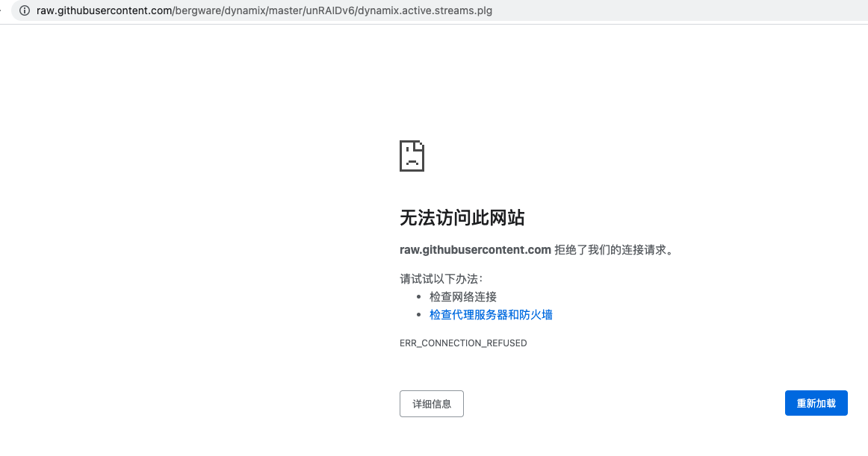The width and height of the screenshot is (868, 456).
Task: Open the 检查代理服务器和防火墙 link
Action: 491,315
